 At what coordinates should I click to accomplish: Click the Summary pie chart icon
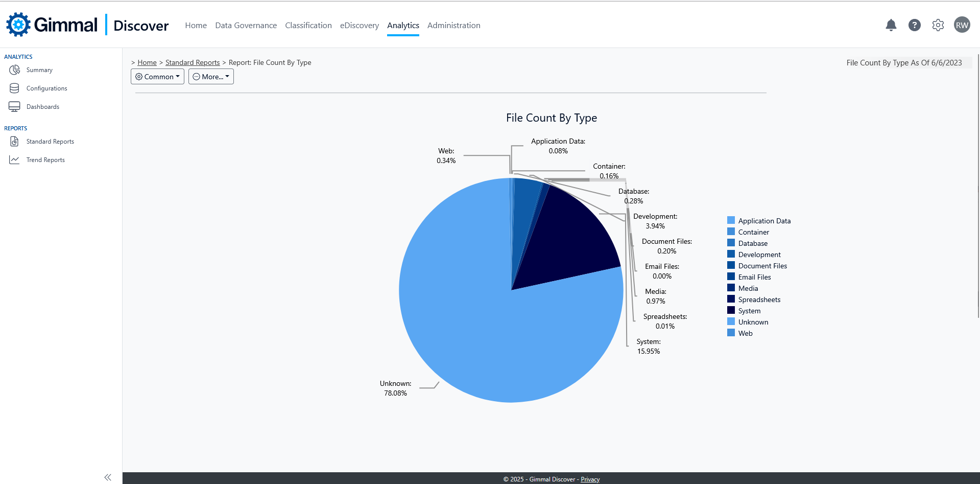point(14,70)
